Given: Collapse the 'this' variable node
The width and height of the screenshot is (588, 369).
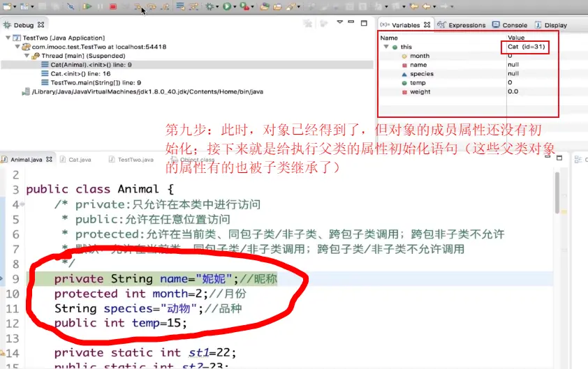Looking at the screenshot, I should [386, 47].
